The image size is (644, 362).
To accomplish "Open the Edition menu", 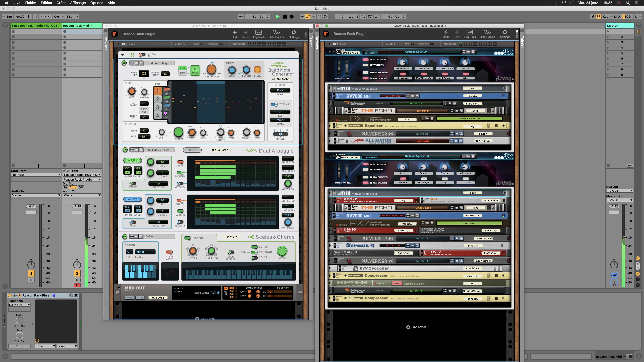I will click(46, 3).
